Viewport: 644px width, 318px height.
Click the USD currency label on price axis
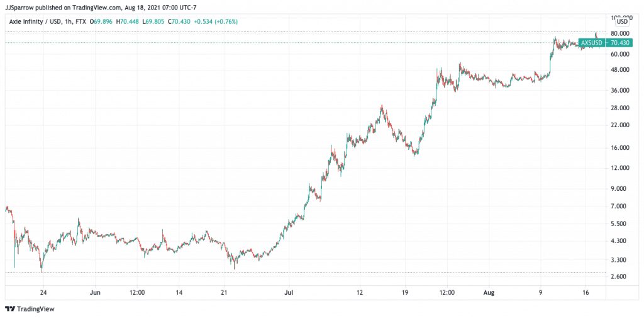[x=623, y=21]
